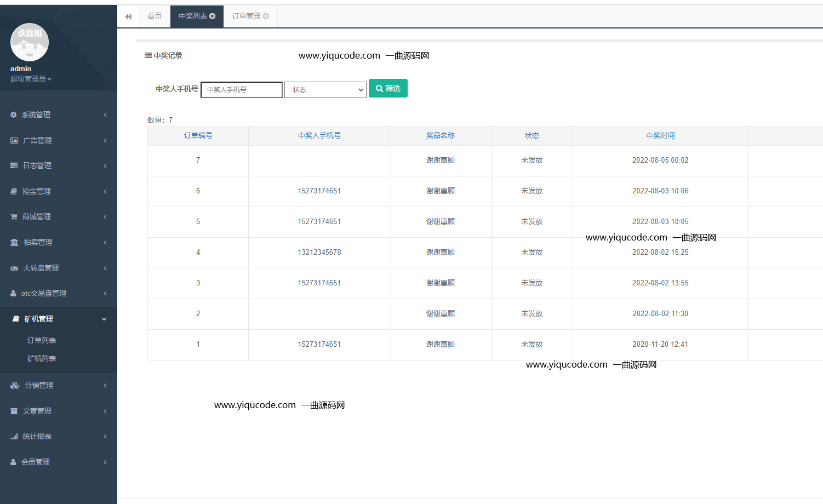This screenshot has height=504, width=823.
Task: Click the 会员管理 person icon
Action: [x=13, y=462]
